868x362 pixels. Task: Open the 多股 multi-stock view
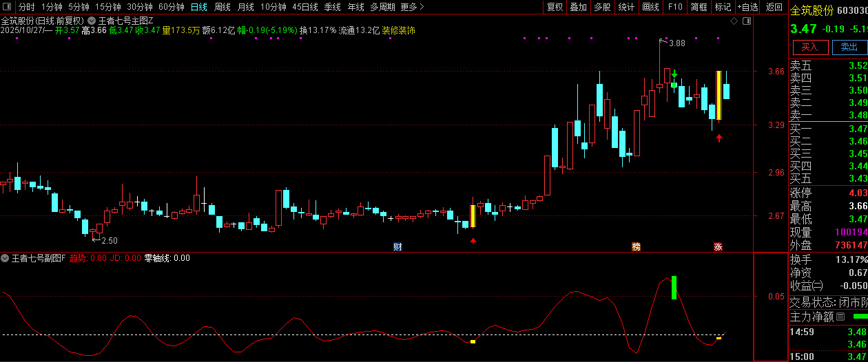(x=602, y=7)
